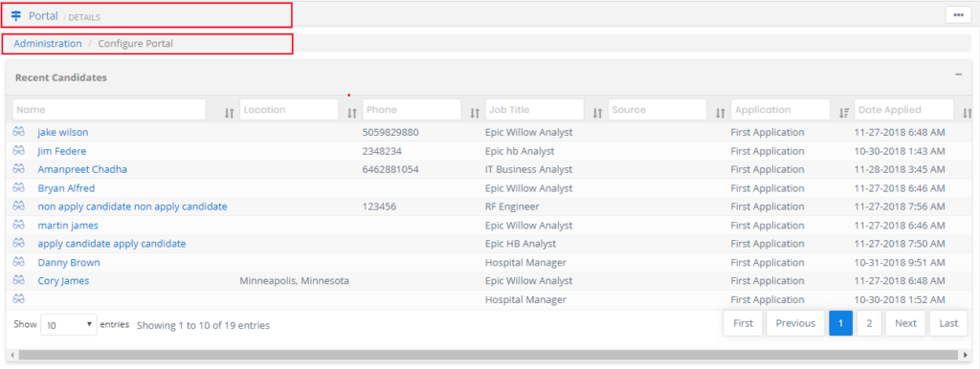
Task: Click the Application filter field
Action: 780,109
